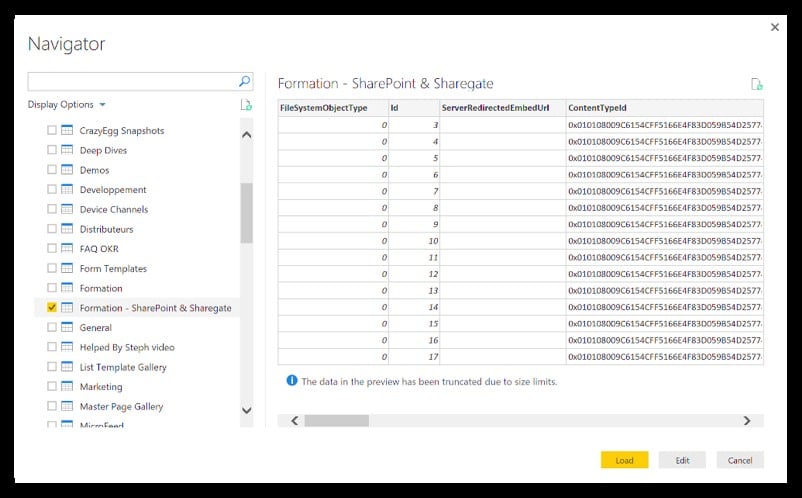802x498 pixels.
Task: Click the table icon beside Demos
Action: pyautogui.click(x=67, y=170)
